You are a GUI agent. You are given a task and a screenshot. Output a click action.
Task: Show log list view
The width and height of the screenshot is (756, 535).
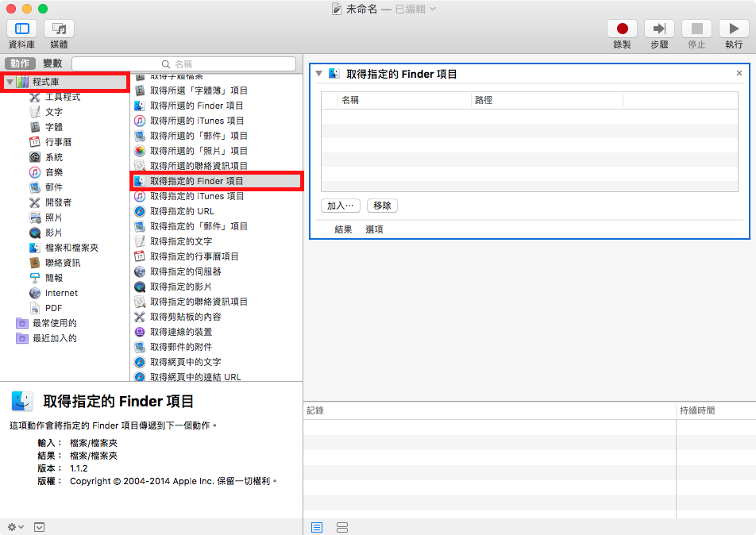pyautogui.click(x=317, y=527)
